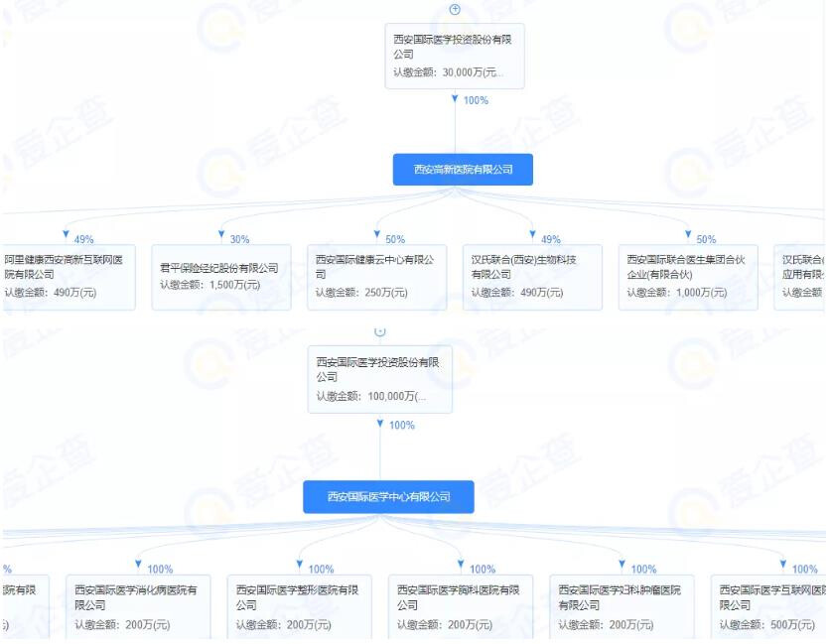831x644 pixels.
Task: Click the 50% label above 联合医生集团 card
Action: [706, 239]
